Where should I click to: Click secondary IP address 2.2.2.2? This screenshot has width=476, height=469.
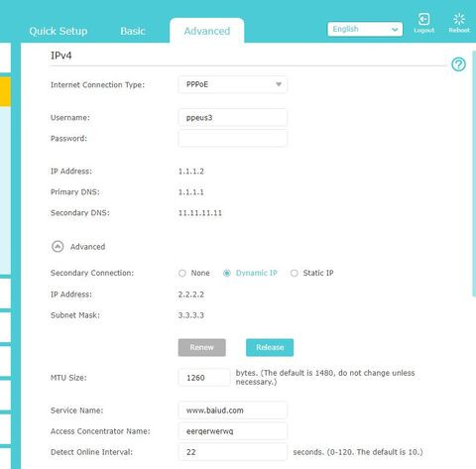191,294
